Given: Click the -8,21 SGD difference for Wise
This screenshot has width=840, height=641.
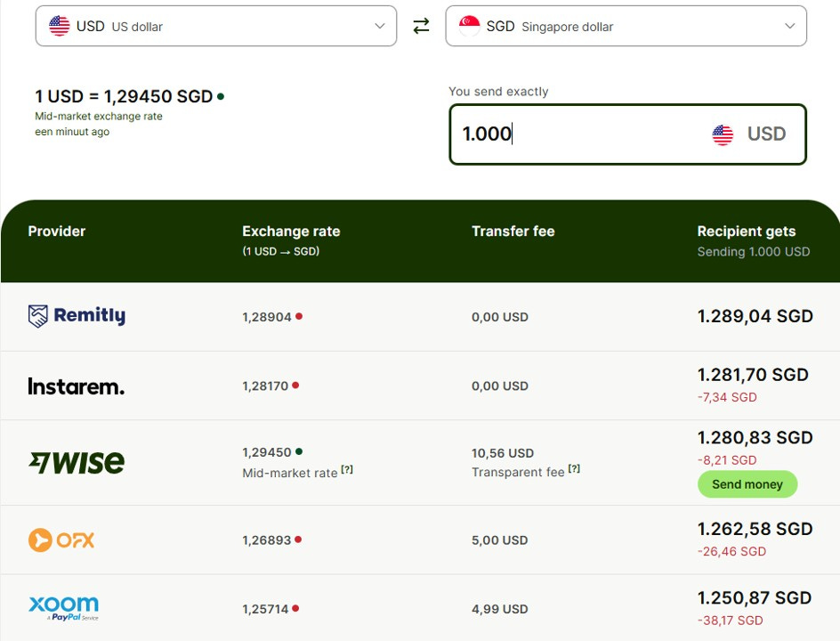Looking at the screenshot, I should click(727, 460).
